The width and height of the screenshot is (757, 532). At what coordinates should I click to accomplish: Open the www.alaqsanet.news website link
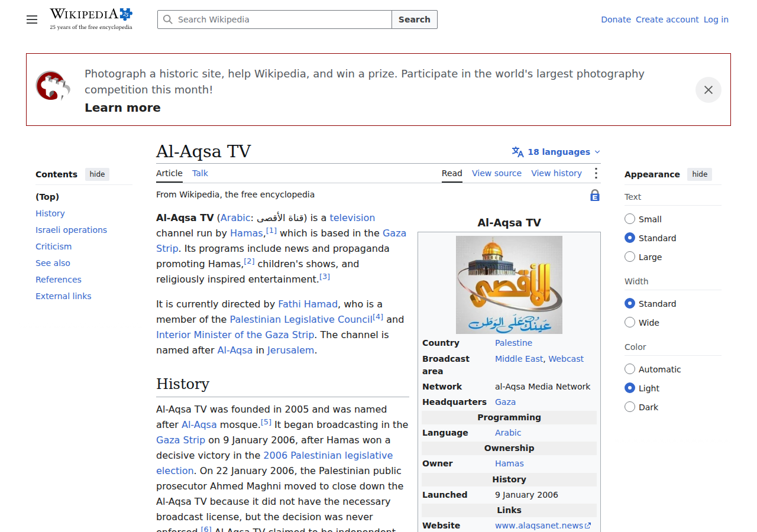tap(542, 525)
